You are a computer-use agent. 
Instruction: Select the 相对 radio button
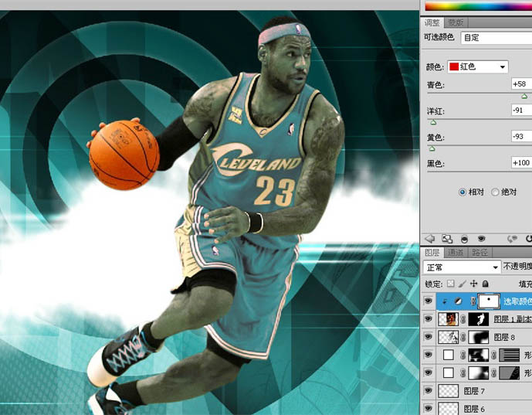click(462, 192)
